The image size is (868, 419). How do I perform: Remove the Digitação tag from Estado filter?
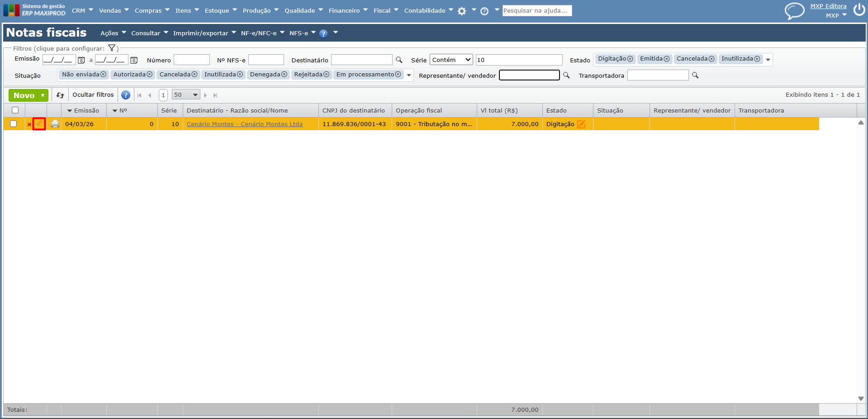[x=630, y=59]
